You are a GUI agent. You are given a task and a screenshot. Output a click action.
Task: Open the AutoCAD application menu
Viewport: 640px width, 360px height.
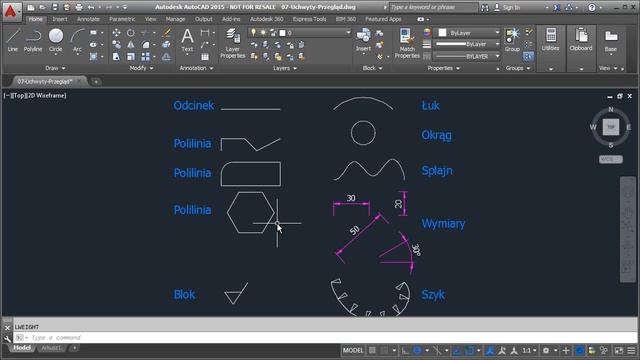(11, 11)
